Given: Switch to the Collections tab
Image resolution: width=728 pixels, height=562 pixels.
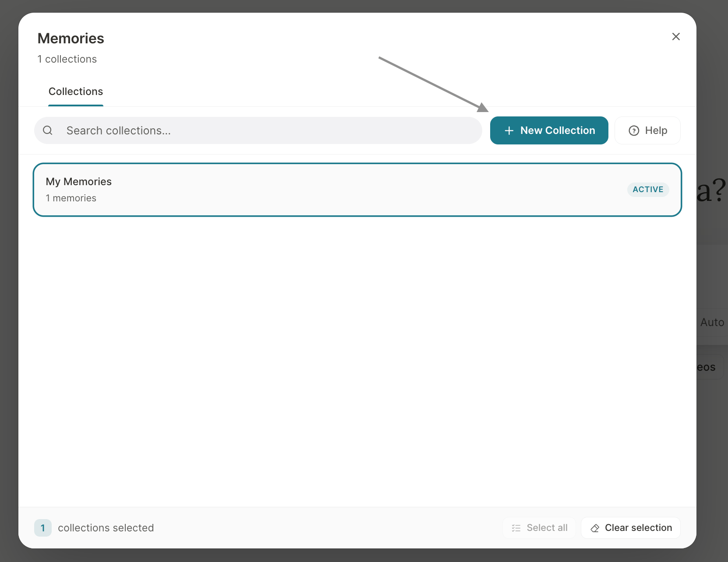Looking at the screenshot, I should coord(76,91).
